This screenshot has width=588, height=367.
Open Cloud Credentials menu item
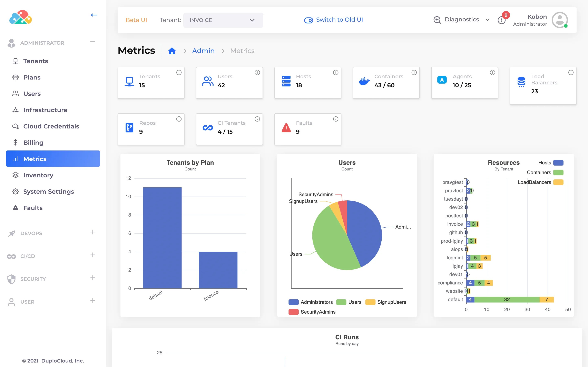(x=51, y=126)
